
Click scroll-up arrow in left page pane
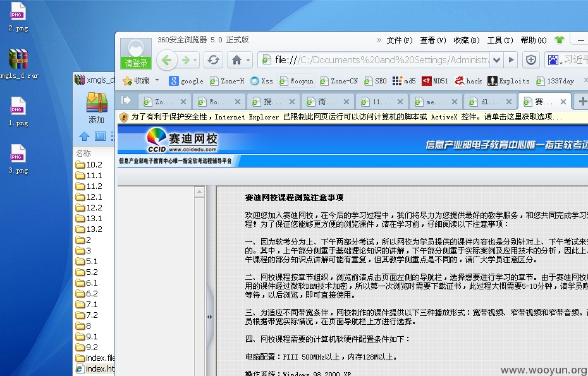coord(199,192)
